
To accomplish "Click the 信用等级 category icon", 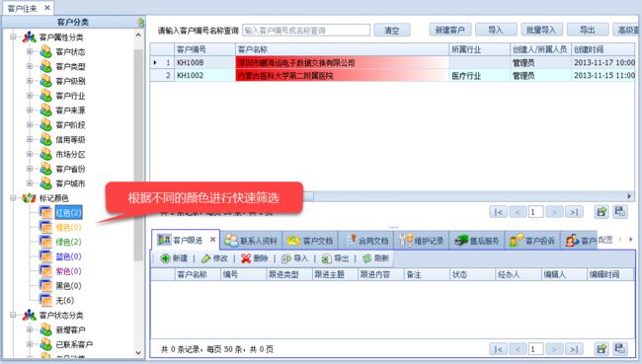I will [x=45, y=139].
